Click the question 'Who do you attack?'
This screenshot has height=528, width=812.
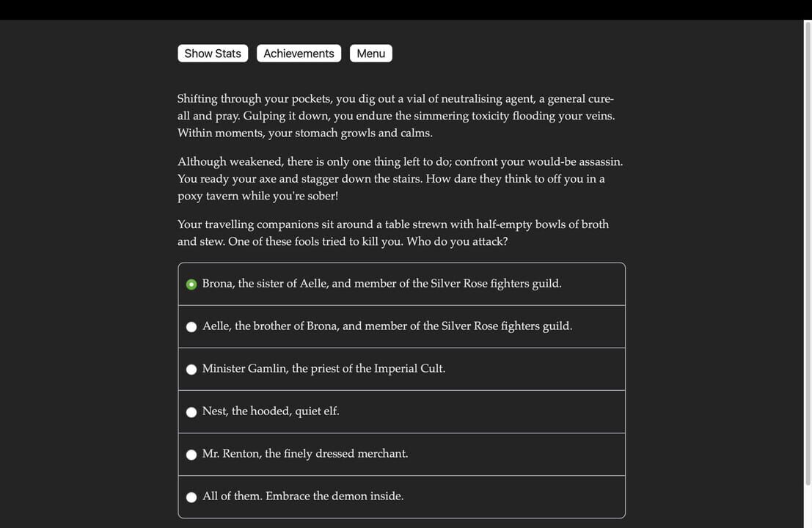click(x=393, y=232)
